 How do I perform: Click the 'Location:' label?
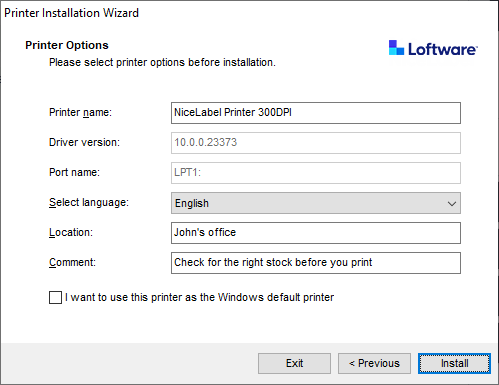[71, 232]
